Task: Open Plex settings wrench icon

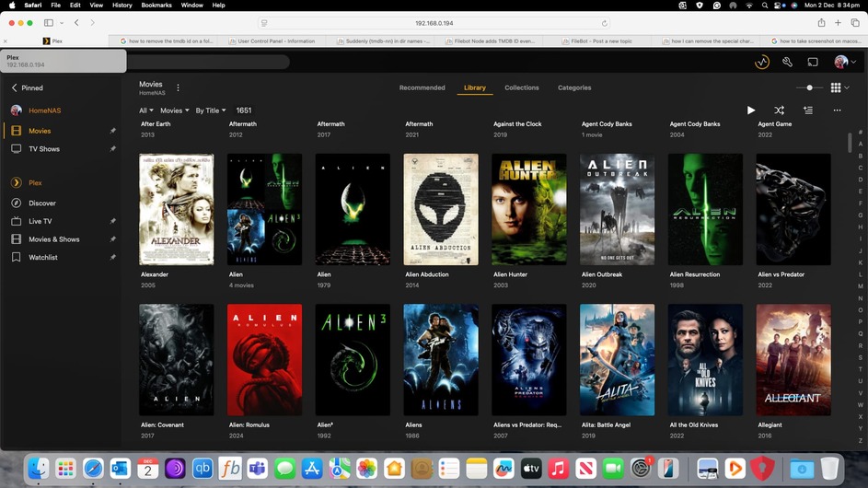Action: [x=787, y=62]
